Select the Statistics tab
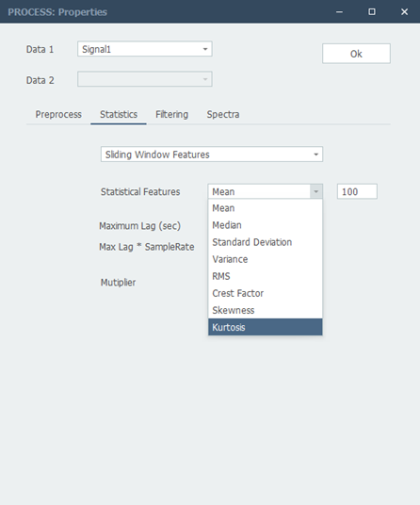420x505 pixels. point(119,114)
